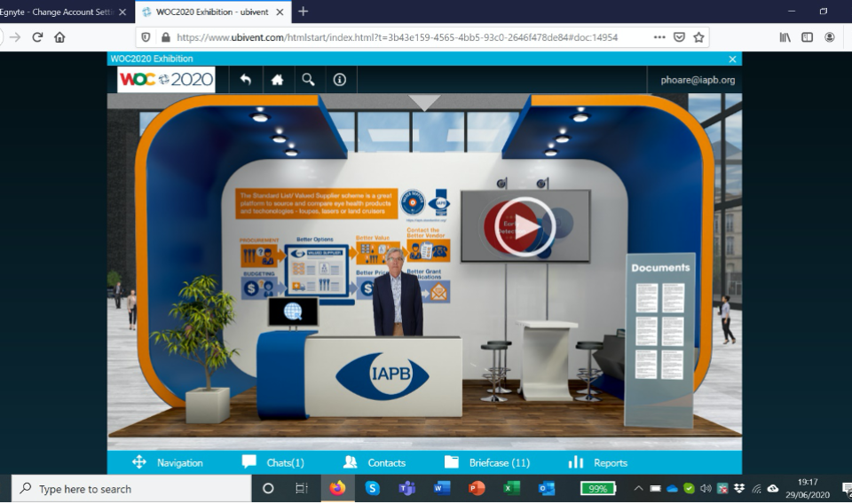Open Skype from the taskbar
Image resolution: width=852 pixels, height=504 pixels.
(372, 488)
